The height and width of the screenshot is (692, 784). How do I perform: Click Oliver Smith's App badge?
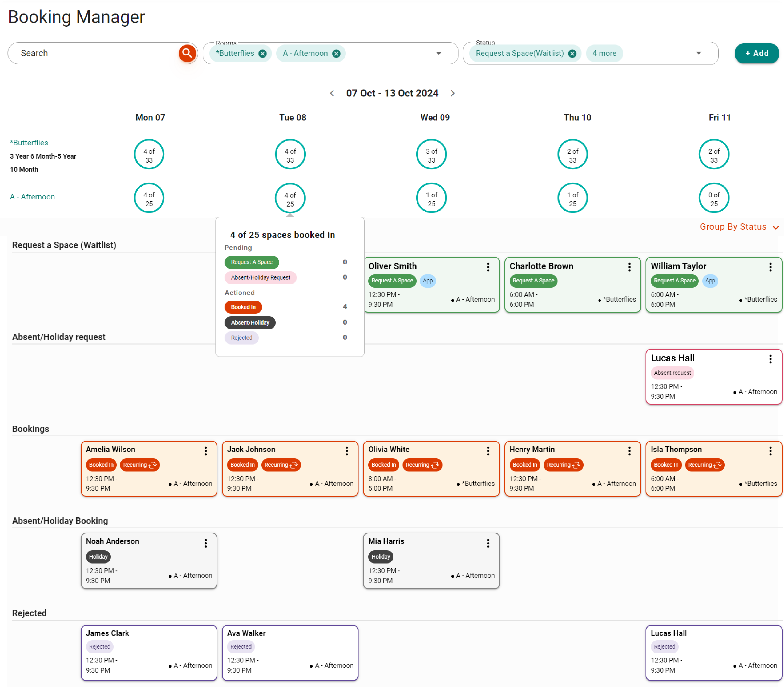428,281
